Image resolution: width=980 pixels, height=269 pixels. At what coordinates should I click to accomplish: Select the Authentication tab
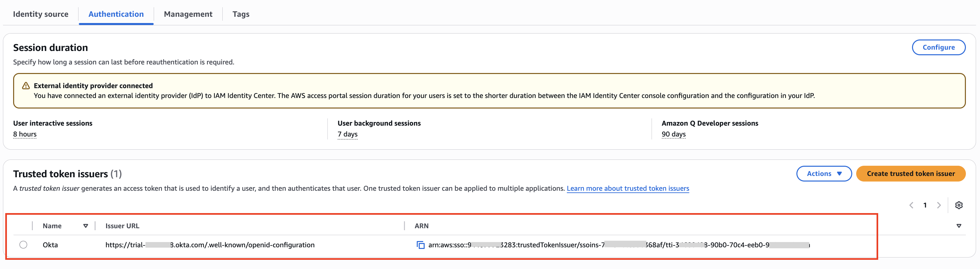click(x=116, y=14)
